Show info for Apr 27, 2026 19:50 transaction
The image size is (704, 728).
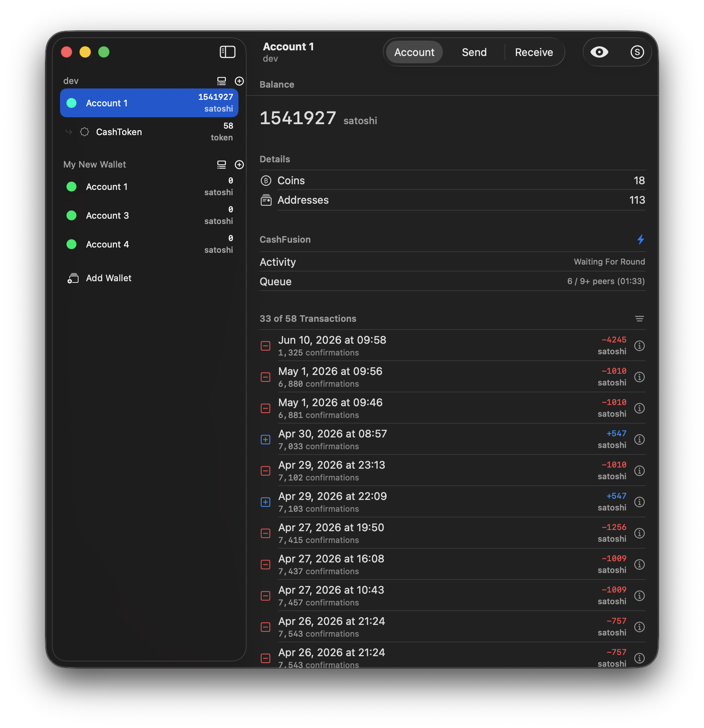(x=640, y=533)
